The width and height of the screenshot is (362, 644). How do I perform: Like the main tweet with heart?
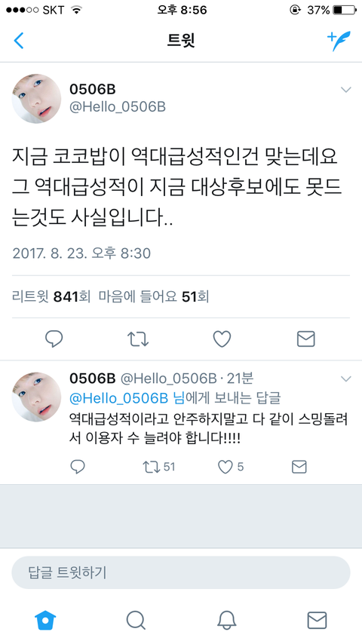[x=222, y=339]
